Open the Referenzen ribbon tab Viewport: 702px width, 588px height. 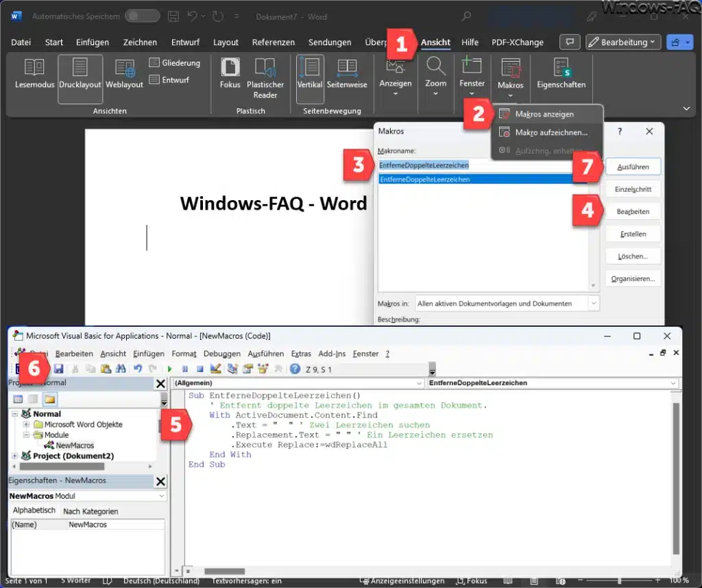click(x=273, y=42)
